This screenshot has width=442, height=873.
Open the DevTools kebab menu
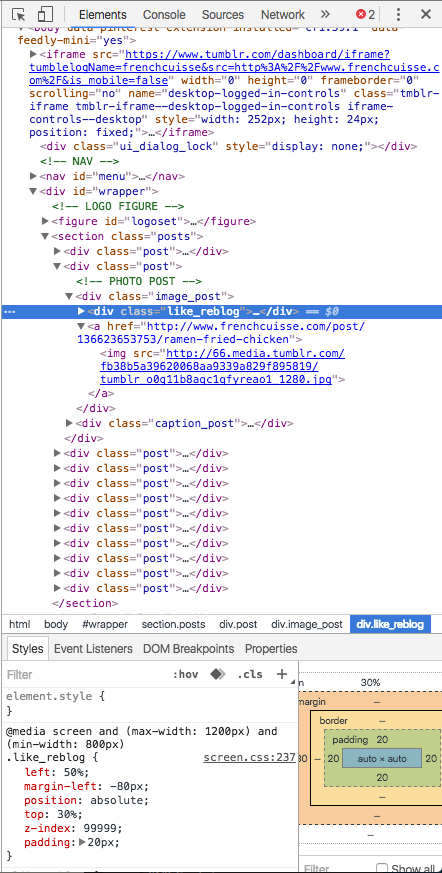point(399,14)
